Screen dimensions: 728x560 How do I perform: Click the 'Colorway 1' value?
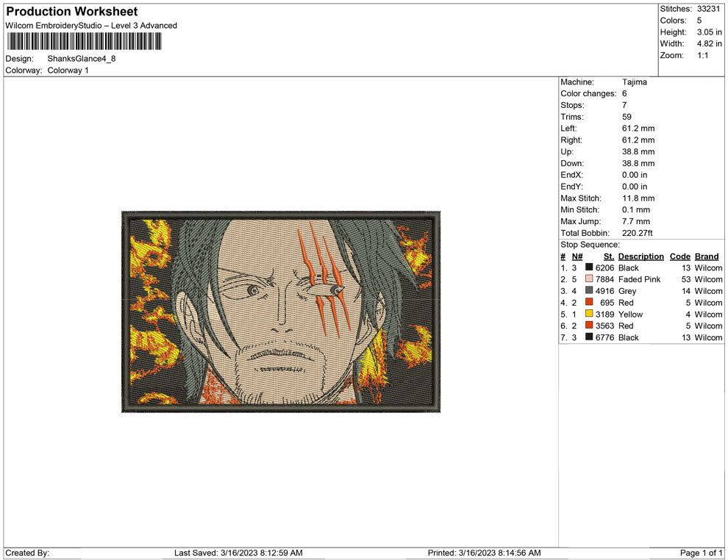[x=68, y=70]
